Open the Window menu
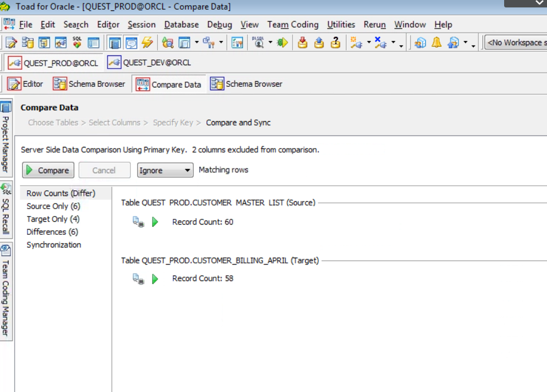 tap(410, 25)
